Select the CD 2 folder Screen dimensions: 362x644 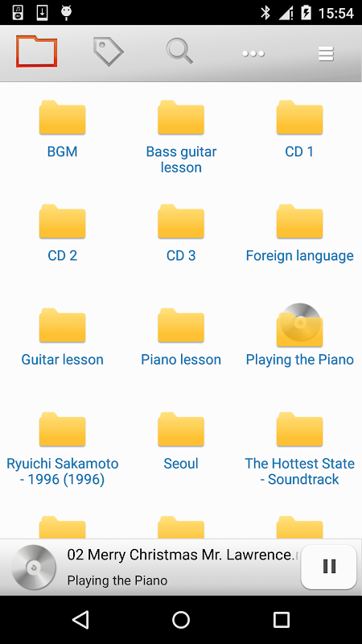coord(63,233)
